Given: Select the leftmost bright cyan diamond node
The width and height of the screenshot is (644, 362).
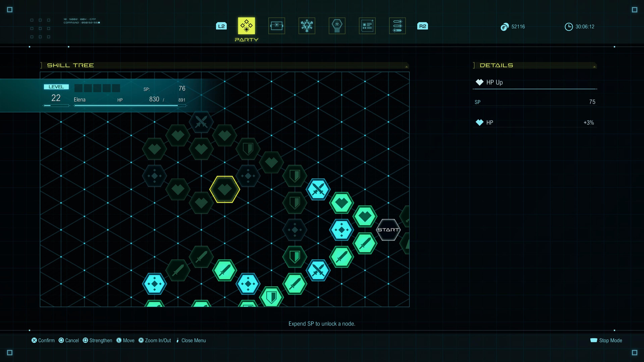Looking at the screenshot, I should coord(154,284).
